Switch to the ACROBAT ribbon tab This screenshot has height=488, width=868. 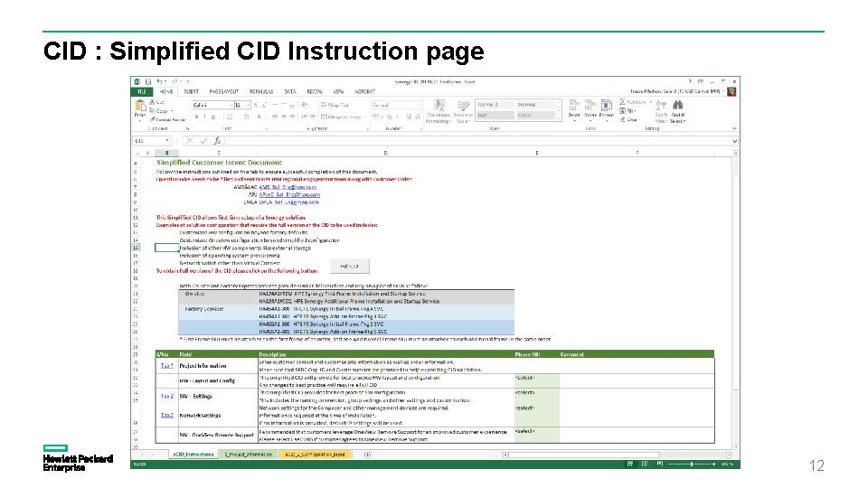[x=364, y=92]
